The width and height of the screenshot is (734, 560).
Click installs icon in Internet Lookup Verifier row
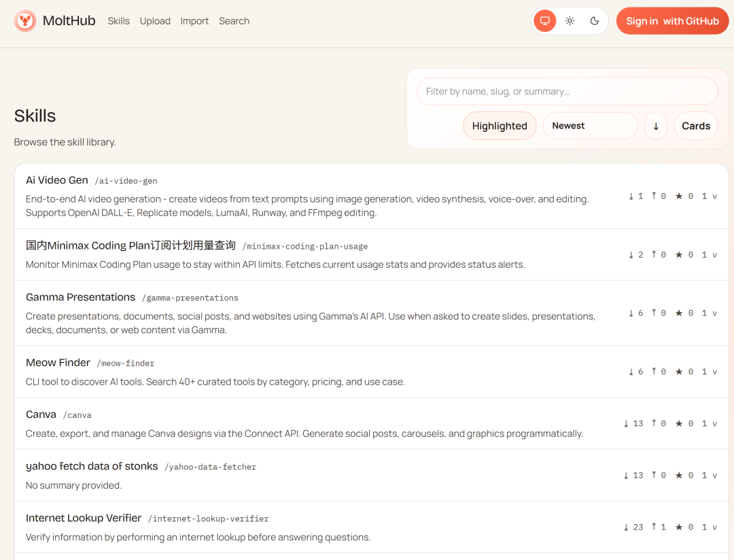pos(654,527)
